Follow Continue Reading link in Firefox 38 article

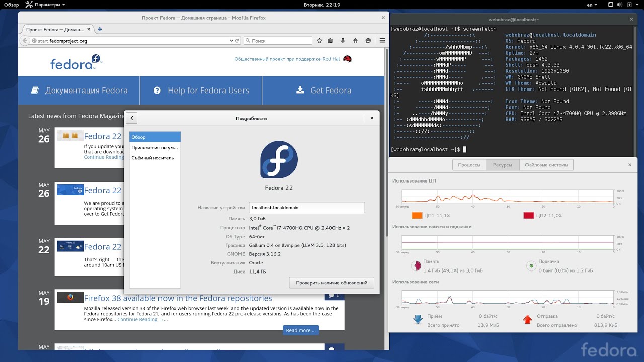[140, 319]
